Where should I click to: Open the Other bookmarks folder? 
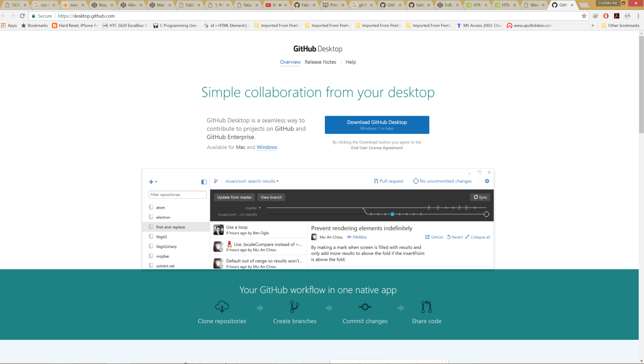pos(620,25)
